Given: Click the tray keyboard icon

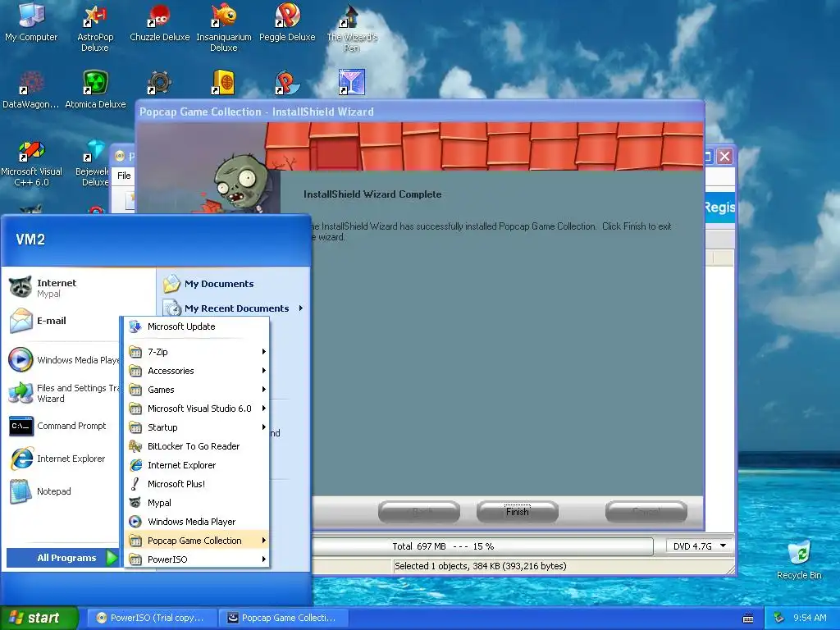Looking at the screenshot, I should coord(748,619).
